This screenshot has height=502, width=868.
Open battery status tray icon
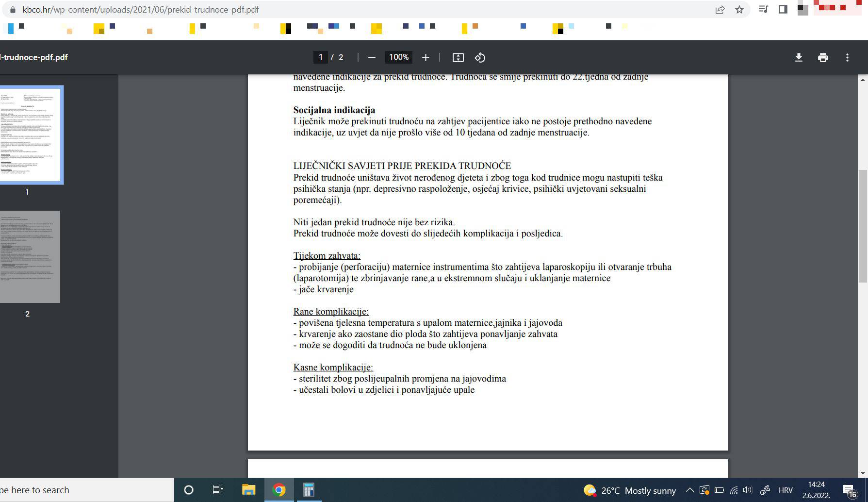719,490
